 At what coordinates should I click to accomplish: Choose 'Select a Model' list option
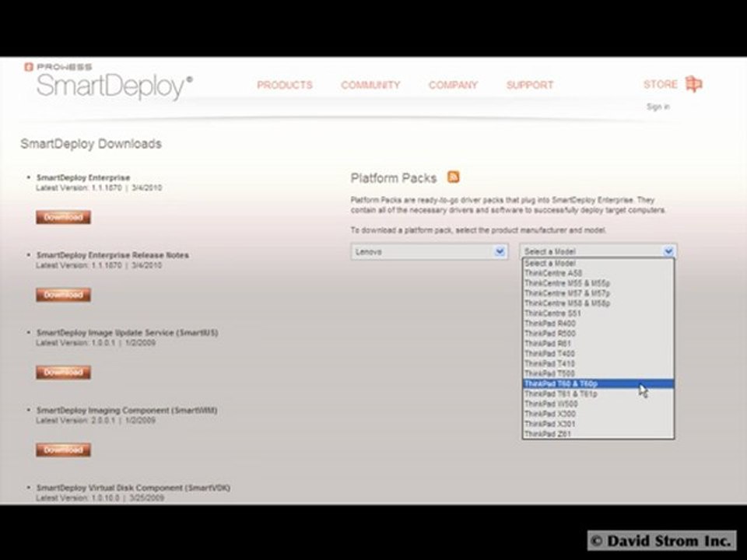(x=598, y=264)
